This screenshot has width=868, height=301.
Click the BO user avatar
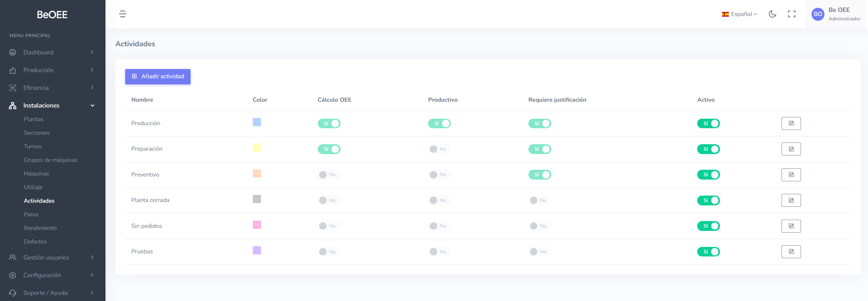818,14
